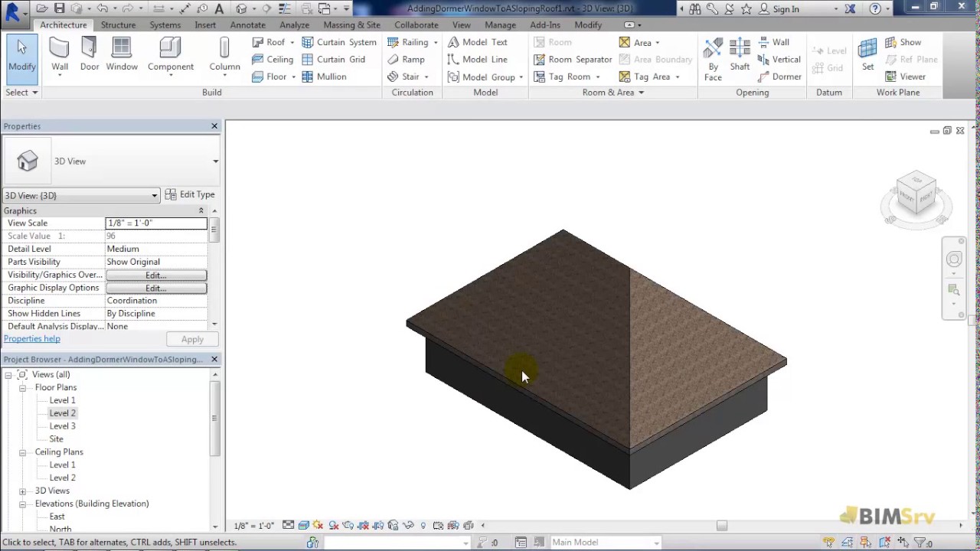The height and width of the screenshot is (551, 980).
Task: Toggle Select Pinned Elements in status bar
Action: click(x=866, y=543)
